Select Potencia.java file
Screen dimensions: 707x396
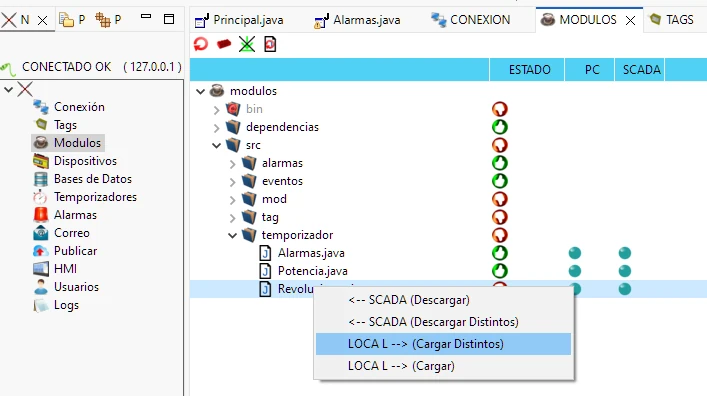pos(312,271)
